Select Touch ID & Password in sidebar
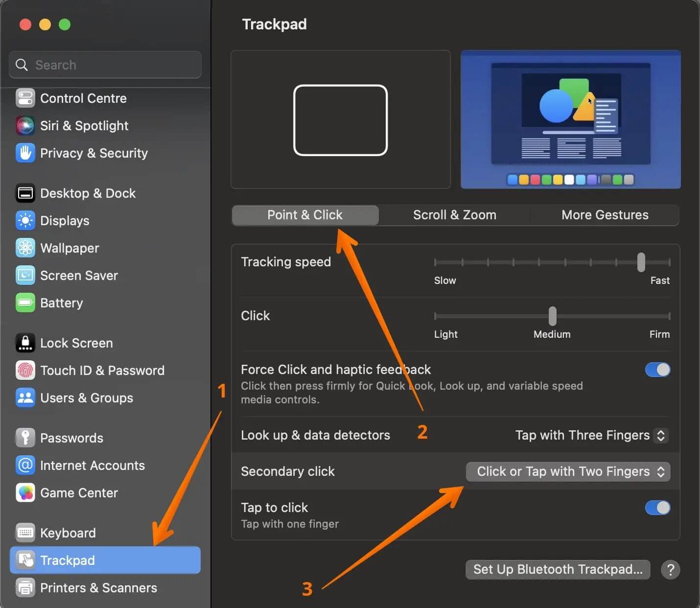This screenshot has width=700, height=608. tap(103, 371)
